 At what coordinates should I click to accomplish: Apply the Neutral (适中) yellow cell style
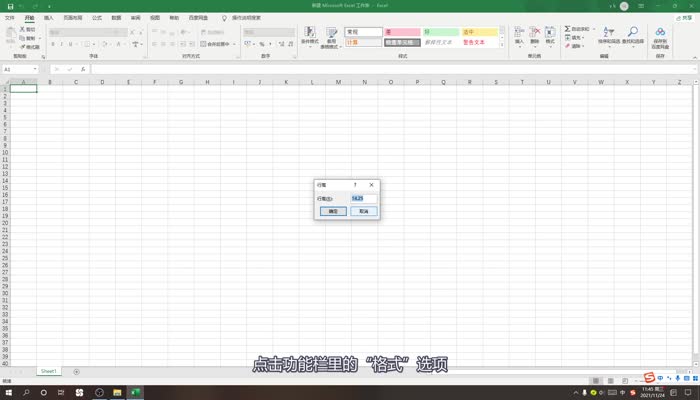(x=479, y=32)
